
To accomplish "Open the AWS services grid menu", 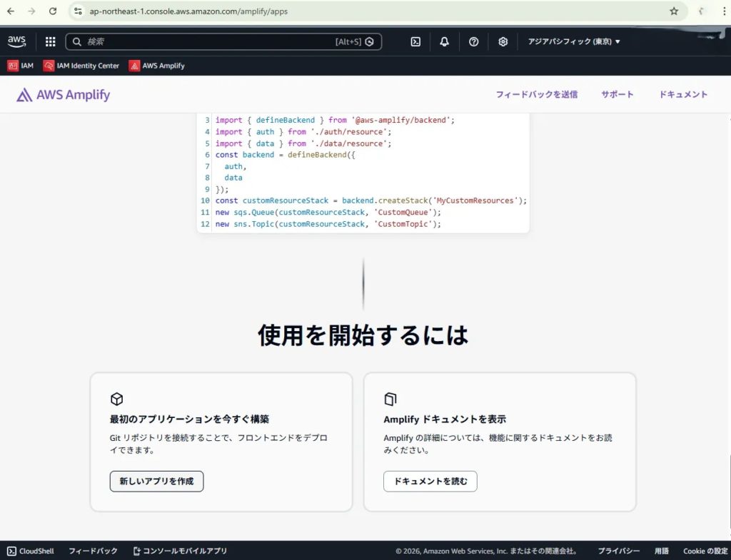I will click(50, 42).
